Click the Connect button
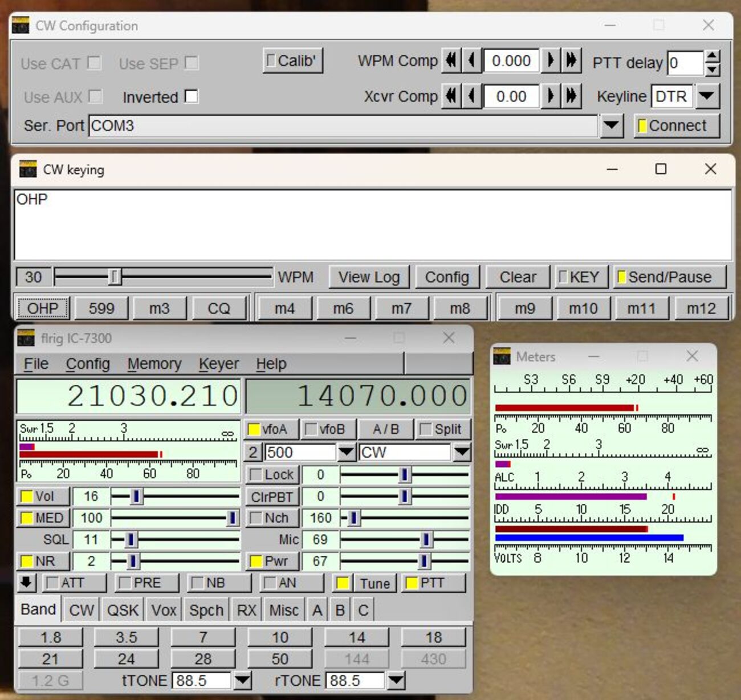741x700 pixels. coord(677,125)
